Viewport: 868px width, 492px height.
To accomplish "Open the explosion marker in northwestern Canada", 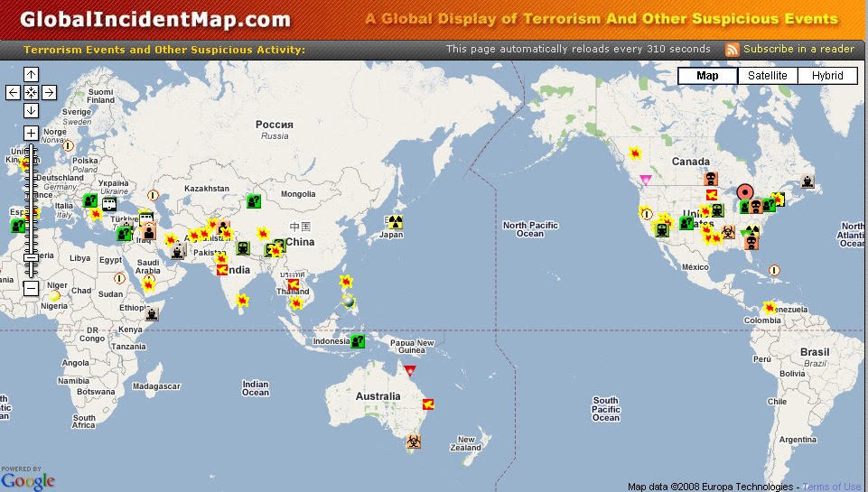I will (635, 153).
